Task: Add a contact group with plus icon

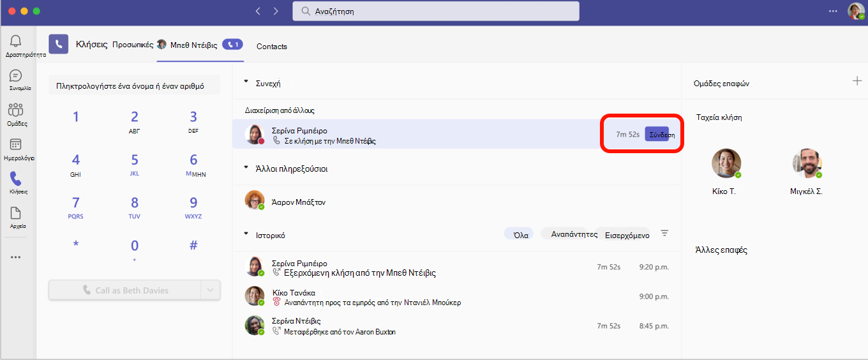Action: (857, 81)
